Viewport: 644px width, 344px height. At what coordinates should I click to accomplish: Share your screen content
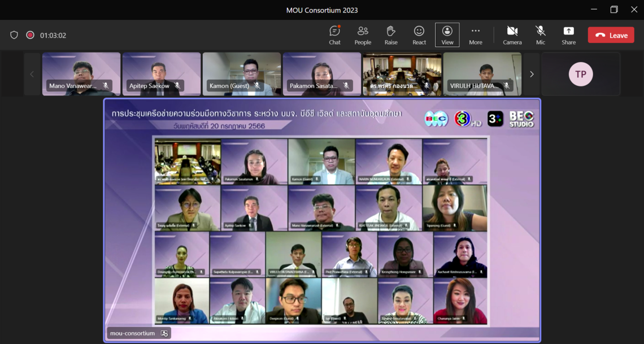568,35
